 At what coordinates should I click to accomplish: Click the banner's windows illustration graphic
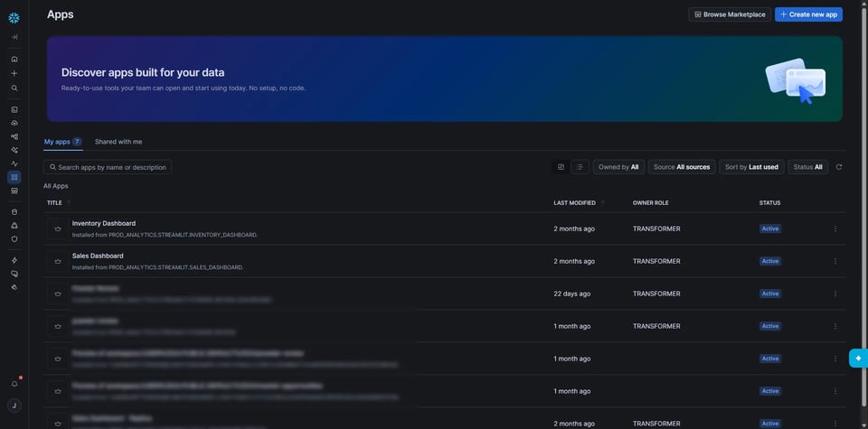pos(796,80)
